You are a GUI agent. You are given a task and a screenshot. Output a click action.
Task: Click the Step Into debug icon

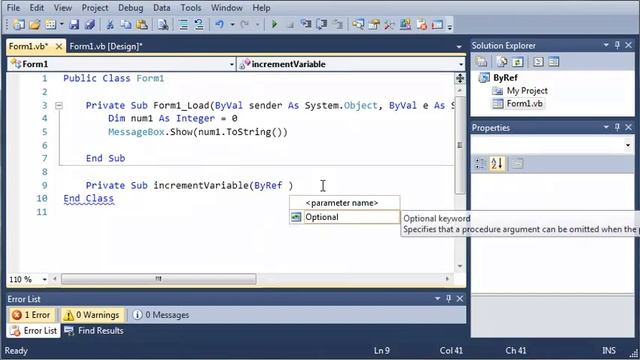point(306,25)
